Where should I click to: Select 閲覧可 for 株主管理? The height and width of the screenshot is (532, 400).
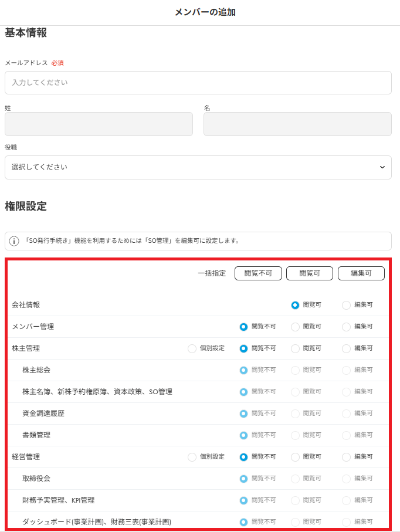coord(295,348)
